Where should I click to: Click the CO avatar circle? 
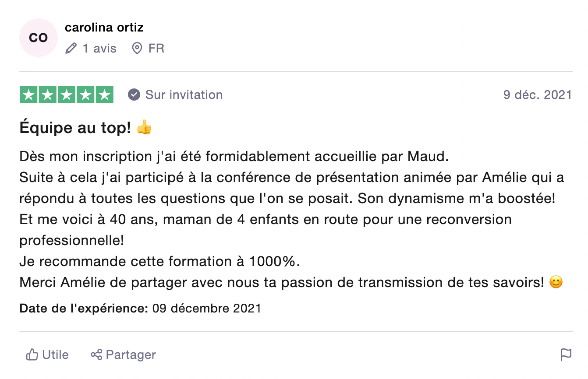[39, 38]
